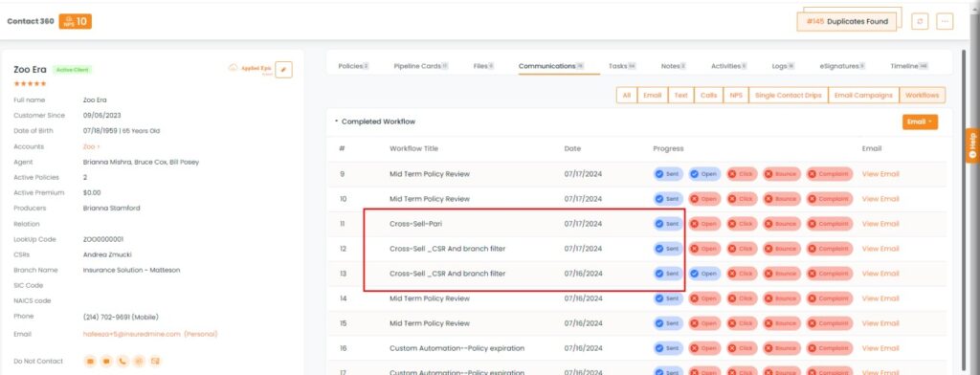Click Bounce badge in row 12

click(781, 249)
